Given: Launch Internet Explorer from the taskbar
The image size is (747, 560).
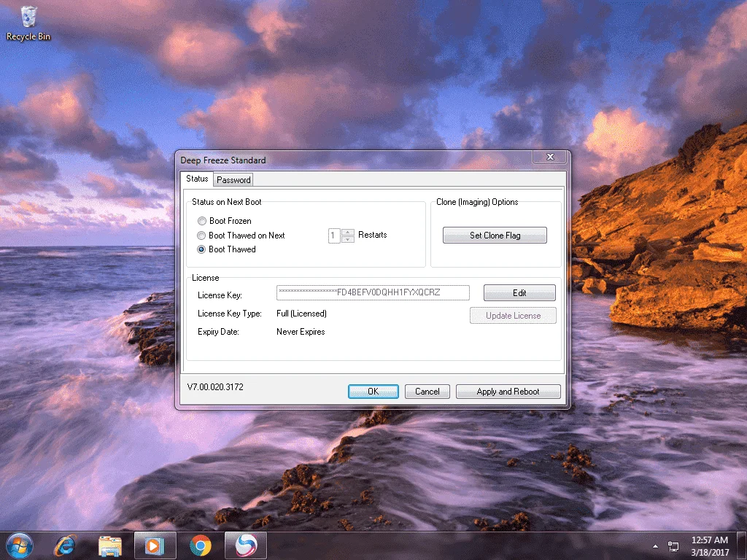Looking at the screenshot, I should click(x=65, y=545).
